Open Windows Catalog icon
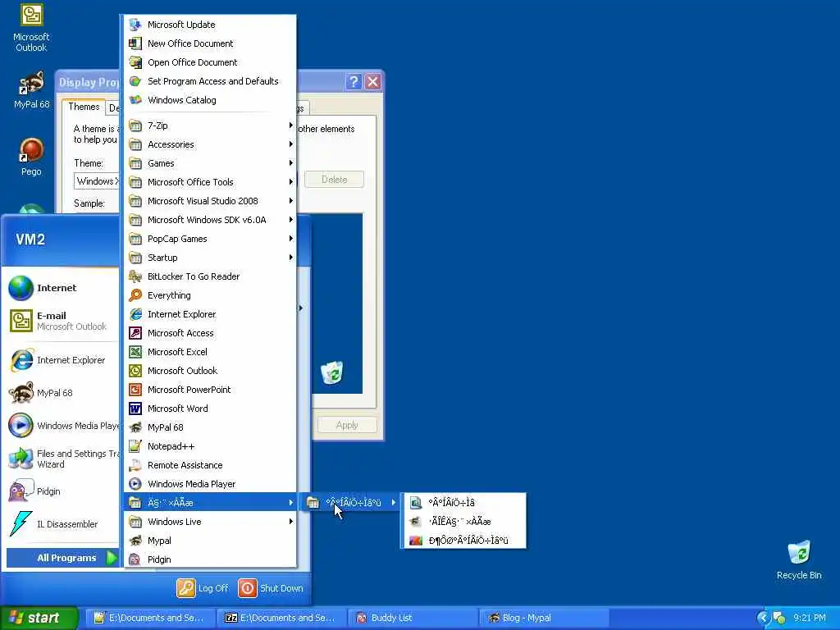The width and height of the screenshot is (840, 630). click(135, 100)
